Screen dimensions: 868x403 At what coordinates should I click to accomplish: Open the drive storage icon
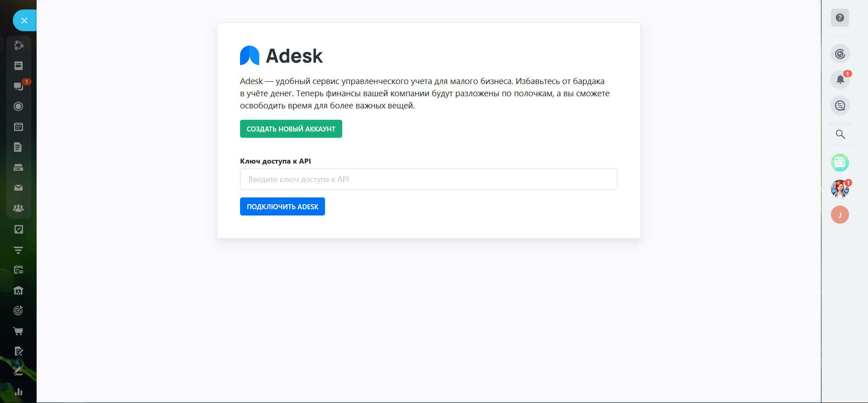point(19,168)
